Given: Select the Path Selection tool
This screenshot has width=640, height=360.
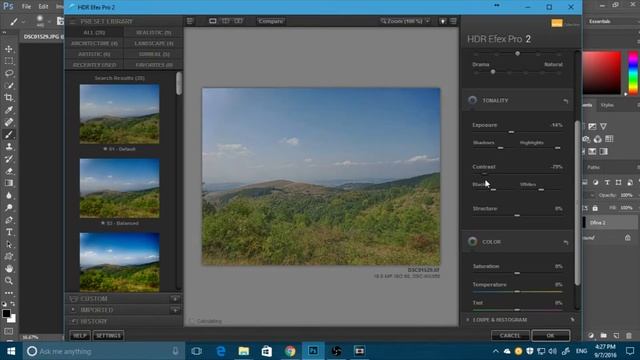Looking at the screenshot, I should click(x=9, y=244).
